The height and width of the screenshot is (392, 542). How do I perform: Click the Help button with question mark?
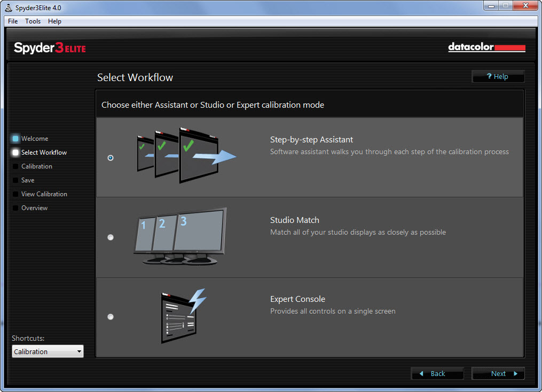click(x=498, y=77)
